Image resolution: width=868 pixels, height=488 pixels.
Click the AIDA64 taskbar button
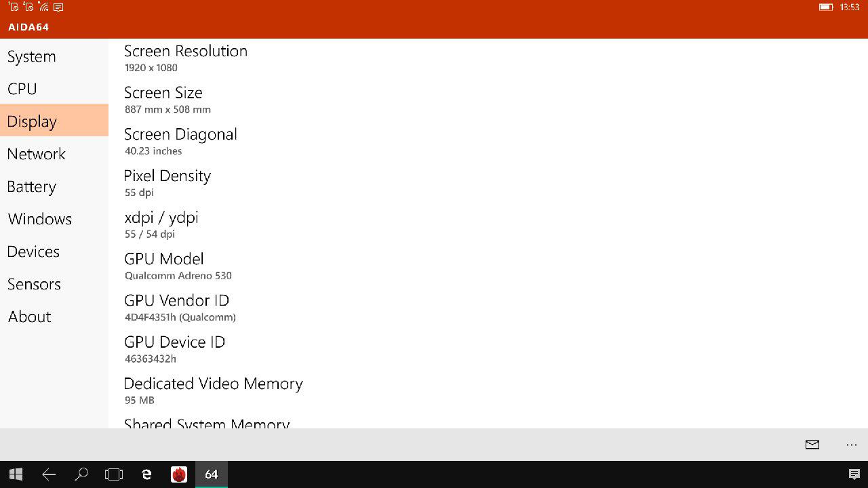[x=212, y=474]
